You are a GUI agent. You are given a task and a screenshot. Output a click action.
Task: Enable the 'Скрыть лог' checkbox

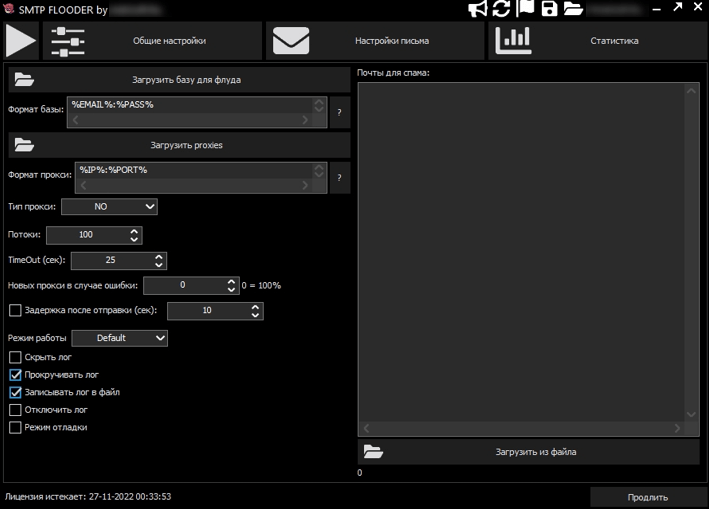(x=15, y=357)
